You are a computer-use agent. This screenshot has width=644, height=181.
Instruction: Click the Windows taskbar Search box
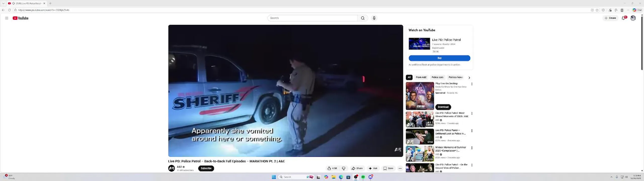click(x=296, y=177)
